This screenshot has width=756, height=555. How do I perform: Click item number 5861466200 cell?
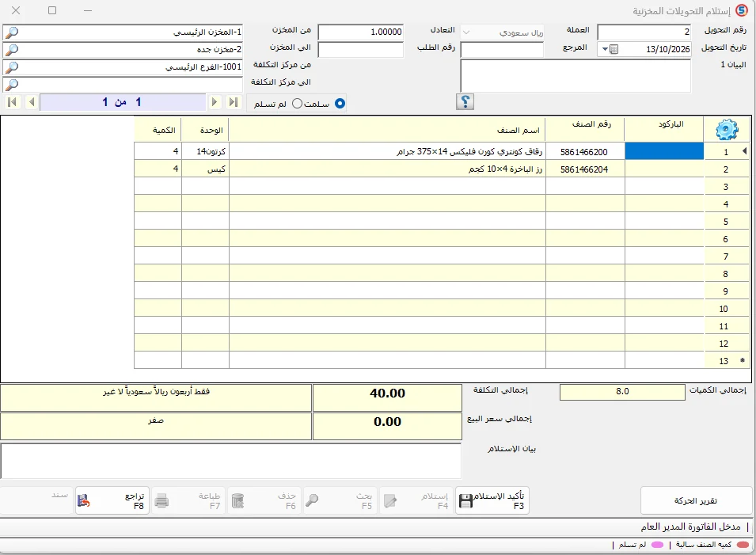[x=585, y=152]
